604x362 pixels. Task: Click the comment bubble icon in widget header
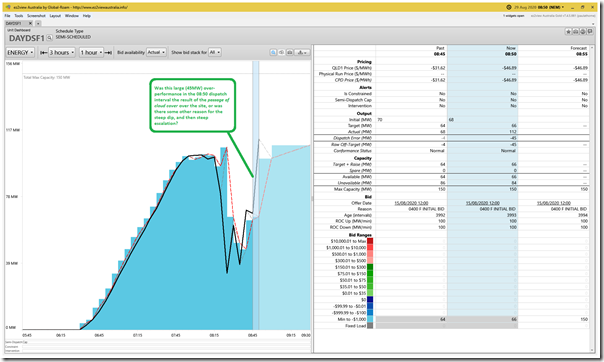coord(590,32)
